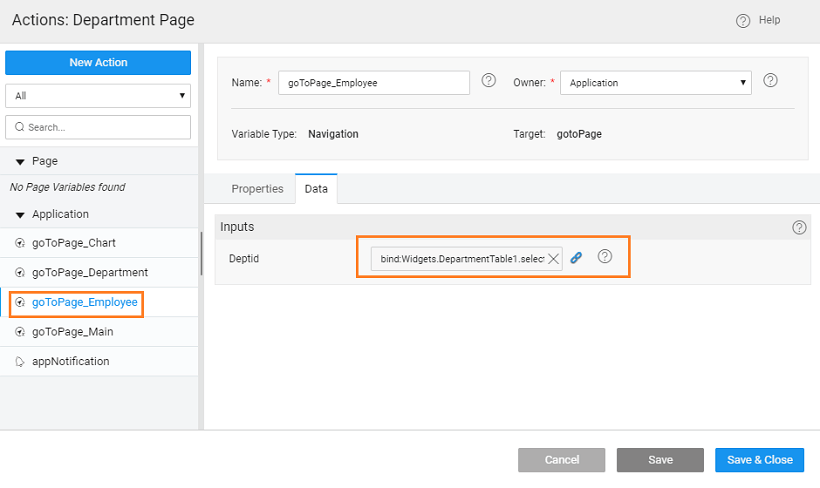Collapse the Application section

click(x=20, y=215)
